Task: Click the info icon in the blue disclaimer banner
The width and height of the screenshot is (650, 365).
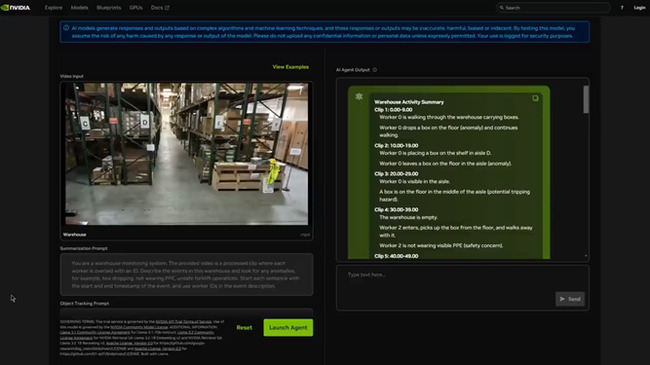Action: click(66, 28)
